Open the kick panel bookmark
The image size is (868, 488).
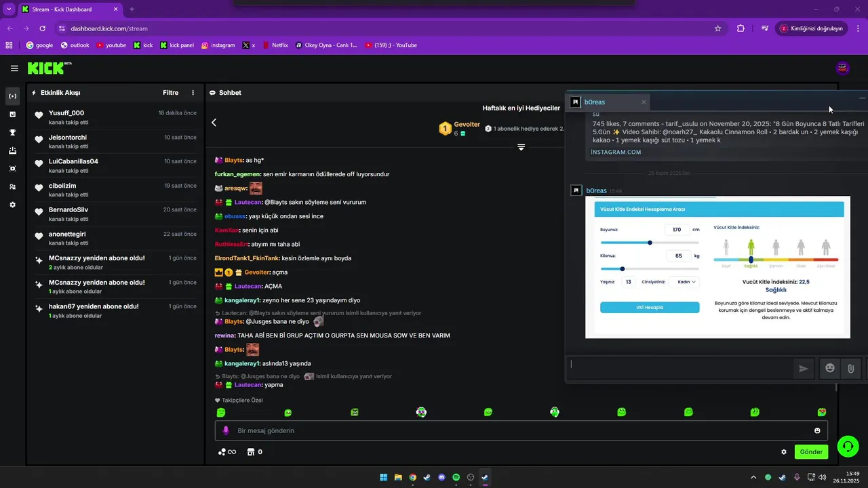[x=177, y=45]
